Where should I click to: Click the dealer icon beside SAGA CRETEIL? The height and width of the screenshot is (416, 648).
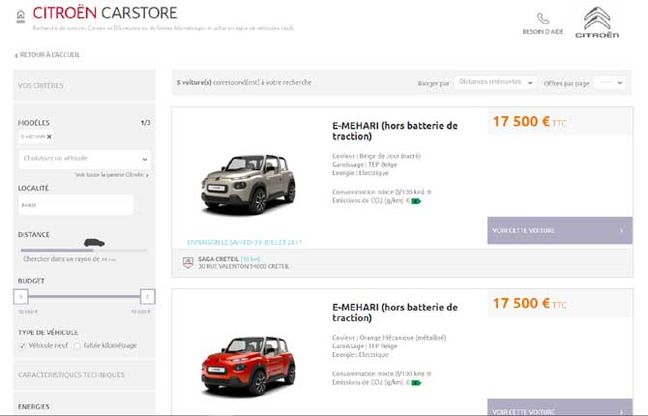click(x=188, y=262)
